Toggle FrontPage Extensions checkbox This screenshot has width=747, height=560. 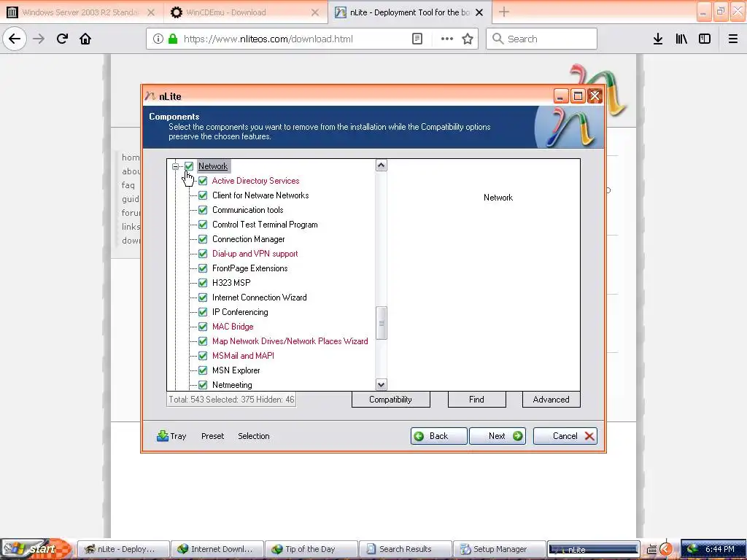click(203, 268)
